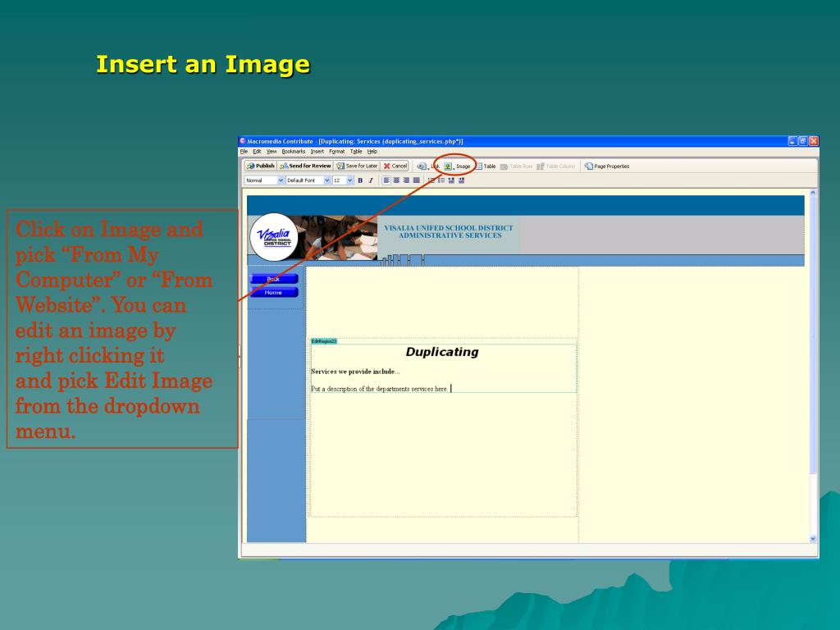Viewport: 840px width, 630px height.
Task: Click the blue Home page button
Action: pos(274,292)
